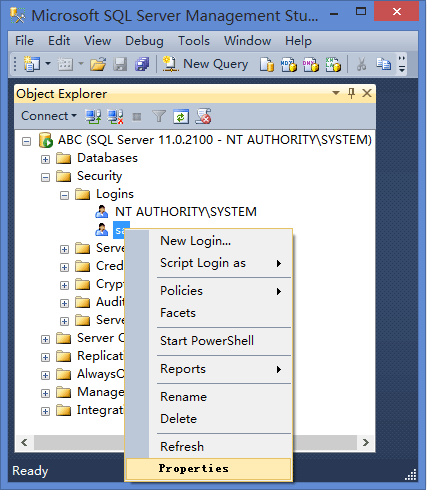
Task: Click the New Project toolbar icon
Action: tap(32, 64)
